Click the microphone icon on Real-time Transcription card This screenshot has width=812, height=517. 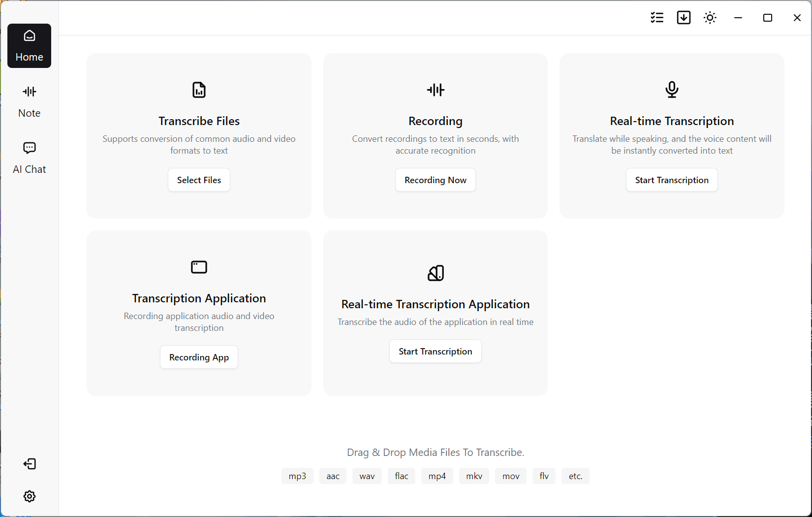pos(672,90)
